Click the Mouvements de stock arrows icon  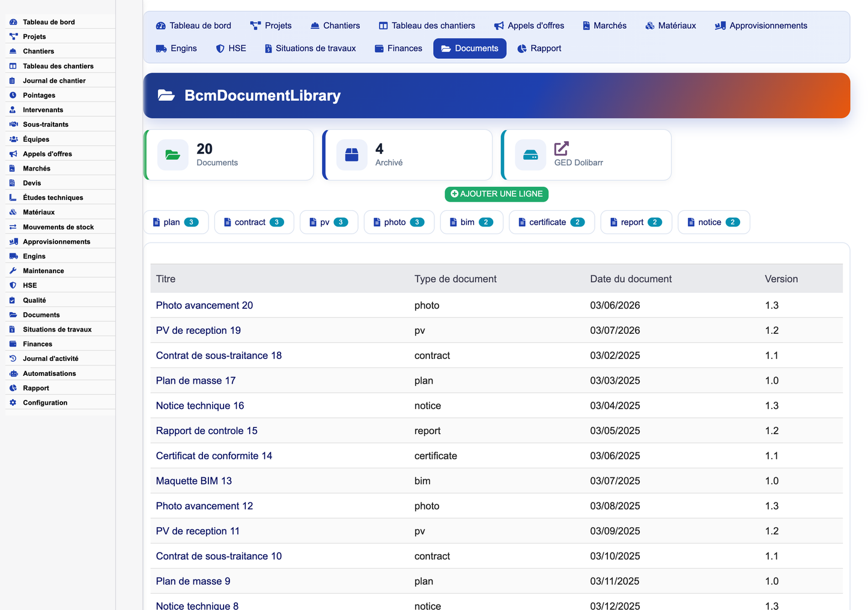[13, 227]
